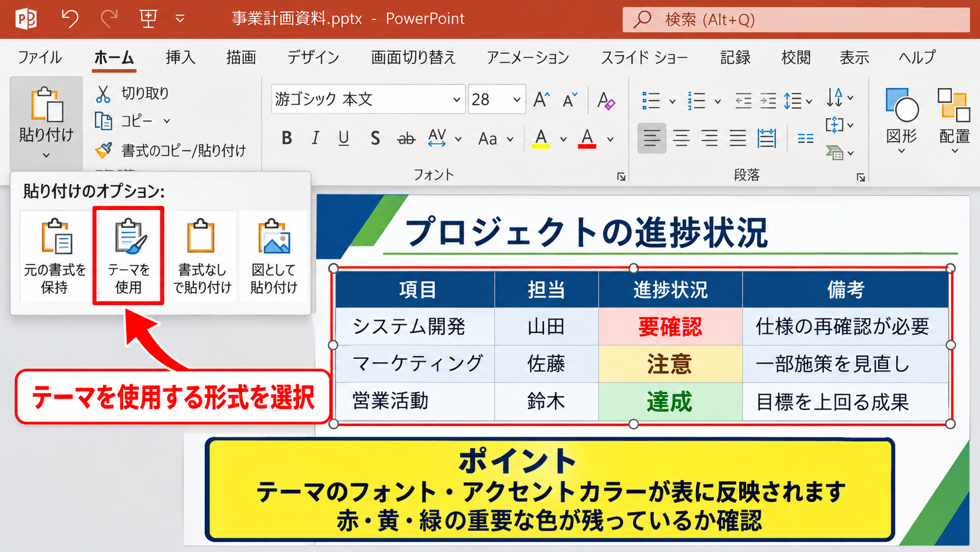Decrease font size with smaller A icon
Screen dimensions: 980x552
pyautogui.click(x=570, y=100)
